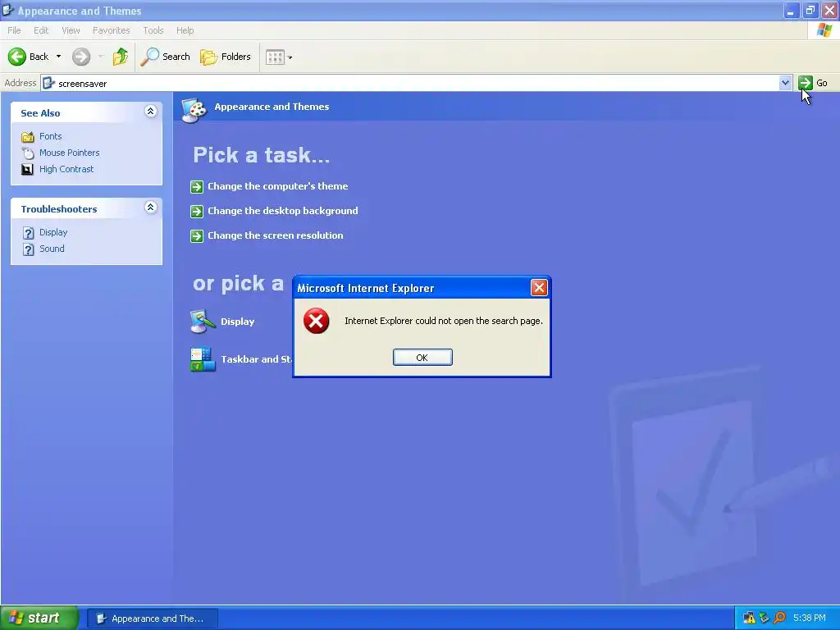Open the View menu

pyautogui.click(x=71, y=30)
